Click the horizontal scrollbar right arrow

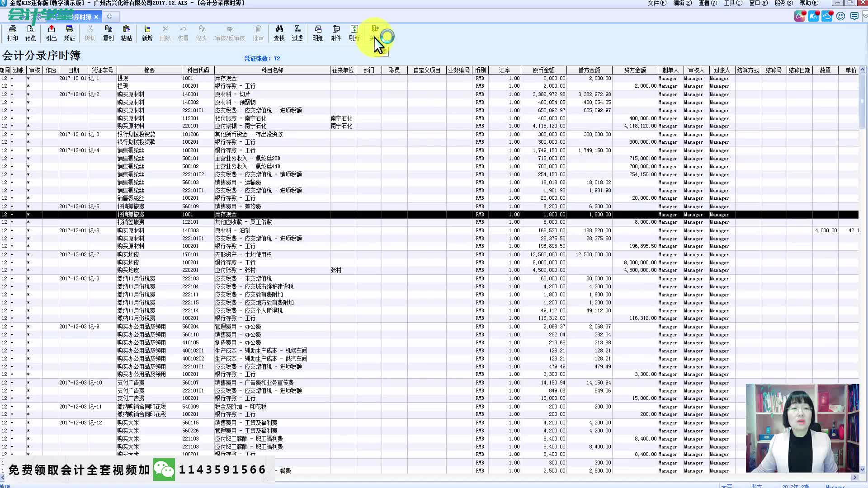tap(854, 477)
